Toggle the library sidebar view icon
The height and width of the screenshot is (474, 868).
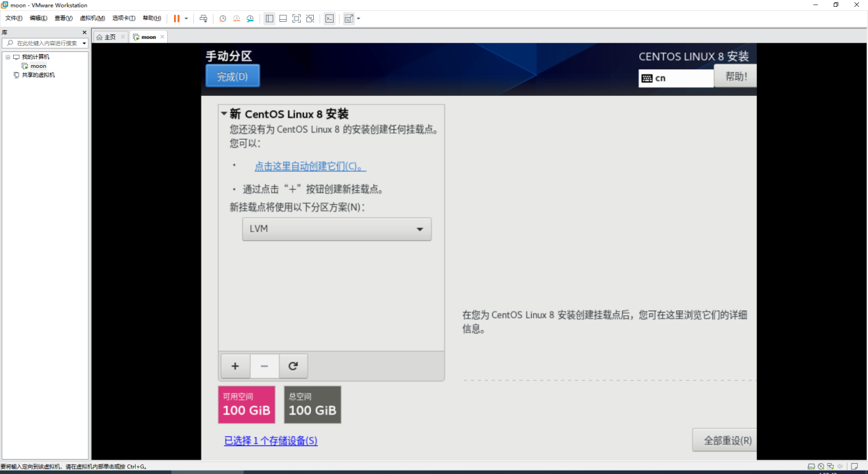[x=269, y=18]
